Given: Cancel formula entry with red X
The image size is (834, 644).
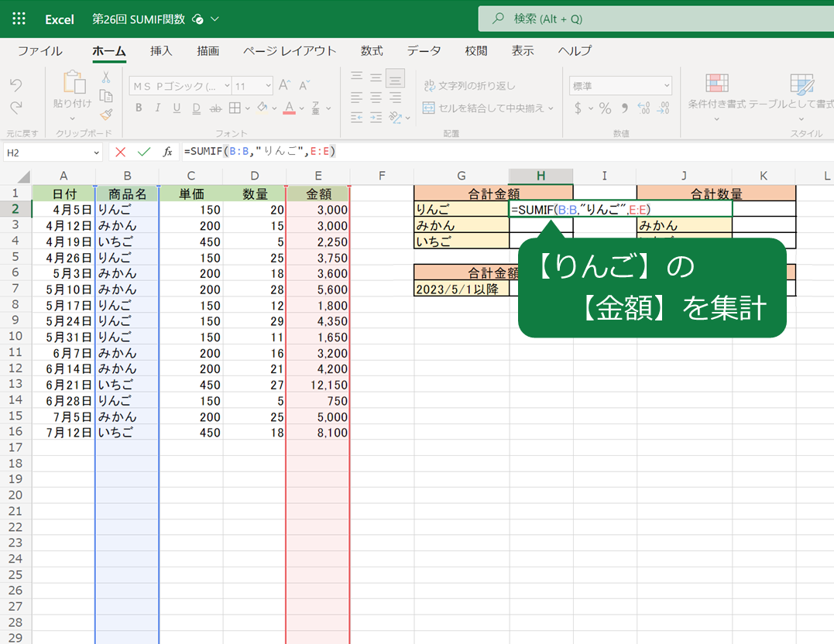Looking at the screenshot, I should pyautogui.click(x=120, y=152).
